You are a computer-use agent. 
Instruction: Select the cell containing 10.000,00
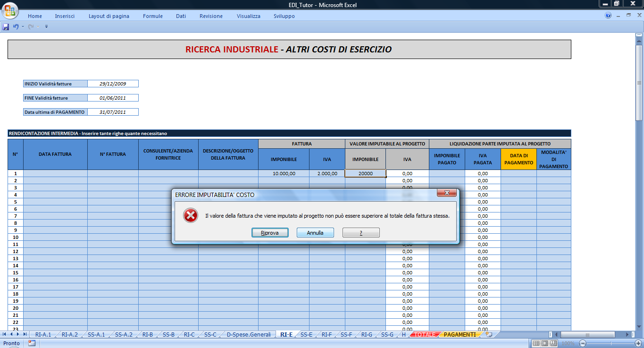tap(284, 173)
